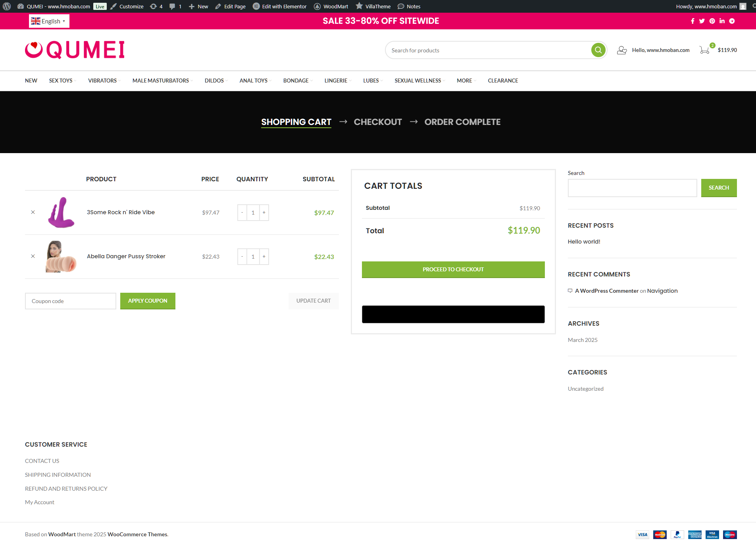Open the WordPress logo admin menu

pos(7,6)
